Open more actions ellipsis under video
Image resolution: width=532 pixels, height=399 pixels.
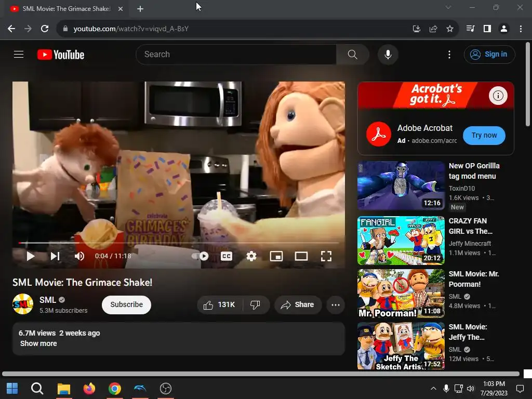pyautogui.click(x=336, y=304)
